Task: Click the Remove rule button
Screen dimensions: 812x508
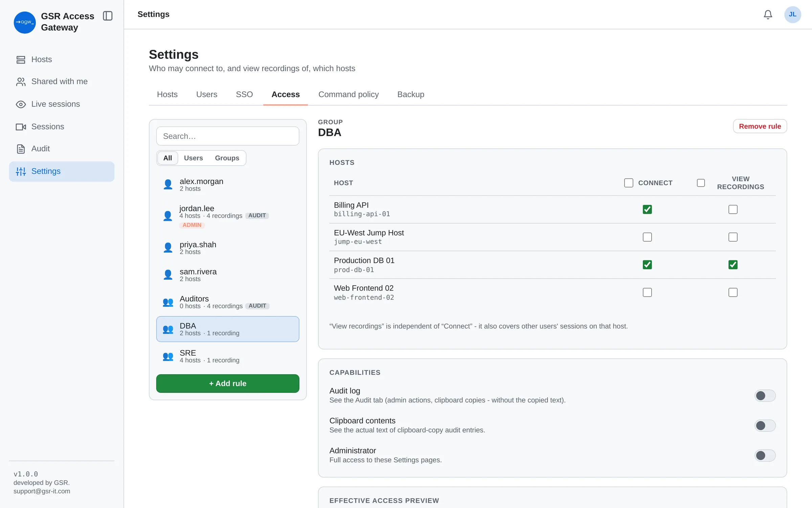Action: (x=760, y=126)
